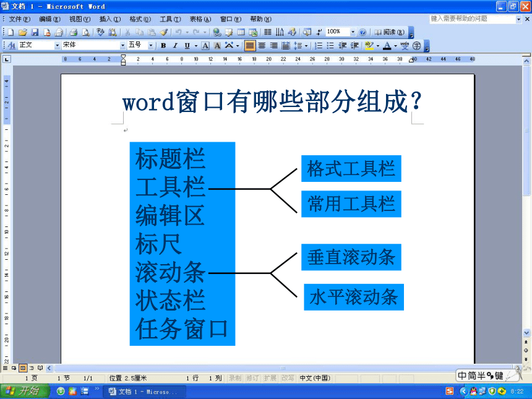532x399 pixels.
Task: Click the Increase Indent icon
Action: pyautogui.click(x=354, y=45)
